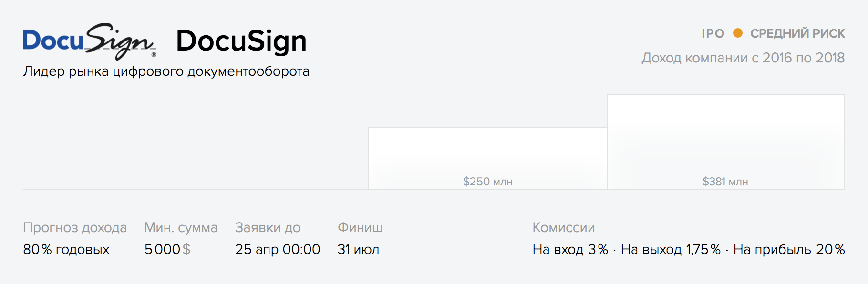Click the Доход компании с 2016 по 2018 caption

click(743, 58)
